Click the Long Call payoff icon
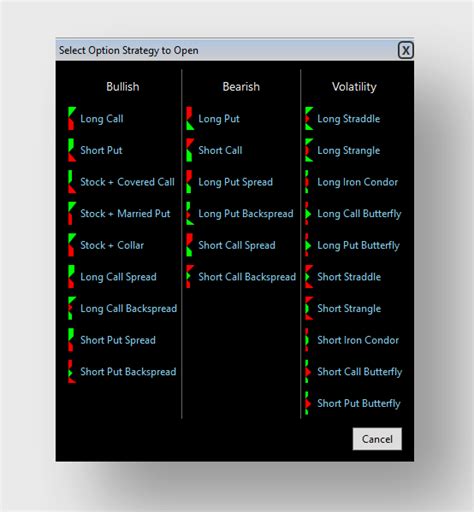The height and width of the screenshot is (512, 474). 72,118
